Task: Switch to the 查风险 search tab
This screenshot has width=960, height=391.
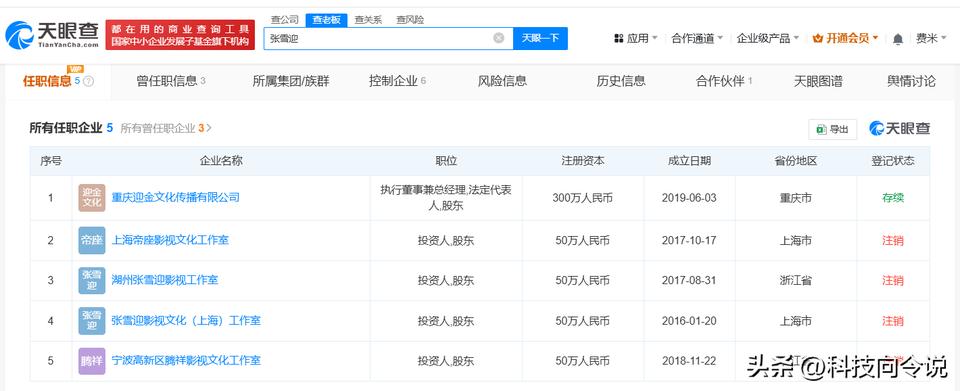Action: tap(410, 20)
